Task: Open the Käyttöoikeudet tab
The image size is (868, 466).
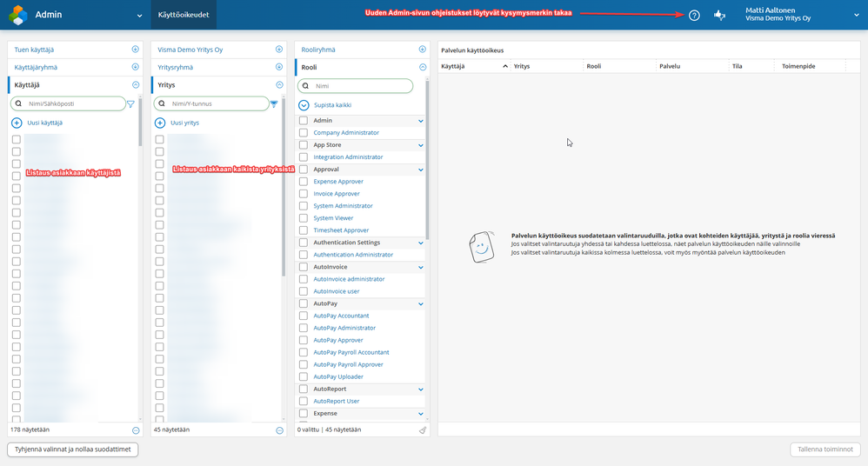Action: click(x=184, y=15)
